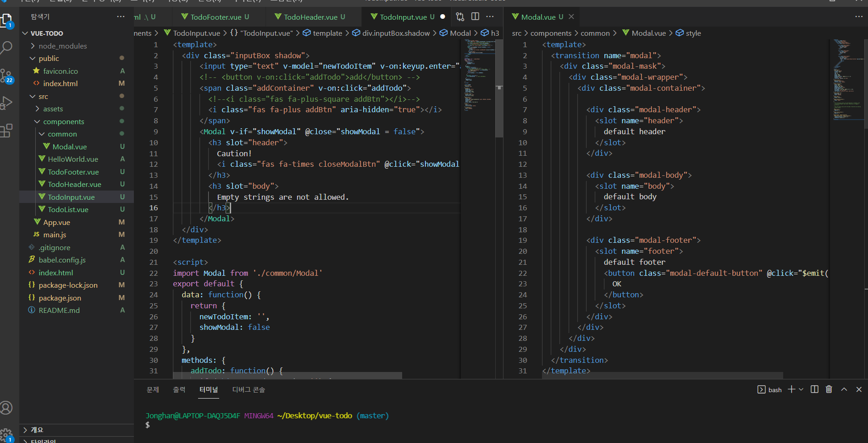Split the editor right
Screen dimensions: 868x443
(x=475, y=17)
